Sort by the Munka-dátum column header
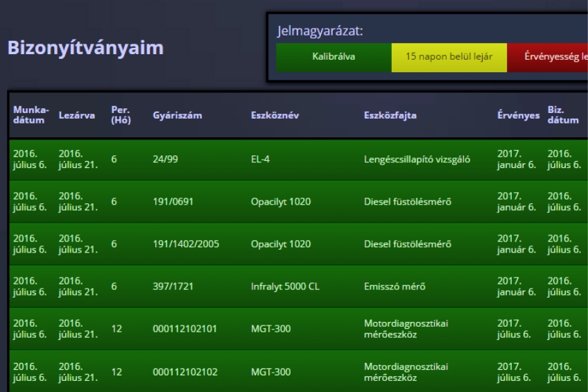Viewport: 588px width, 392px height. [31, 114]
